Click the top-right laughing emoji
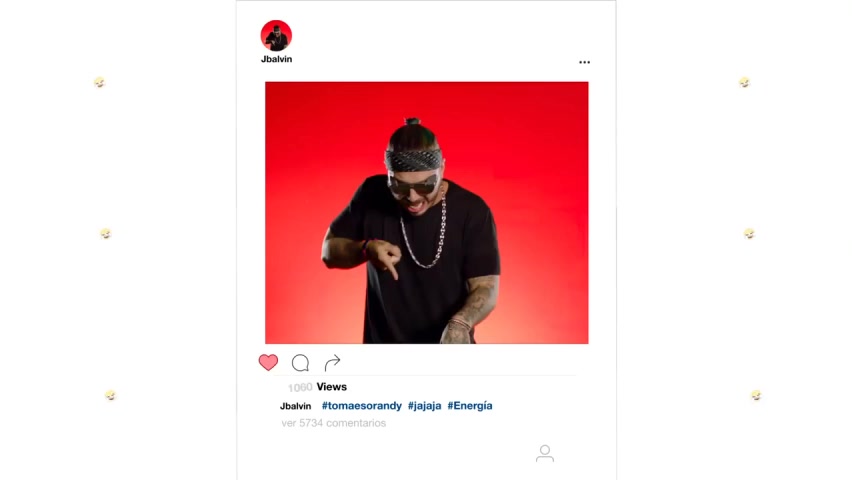 click(744, 82)
